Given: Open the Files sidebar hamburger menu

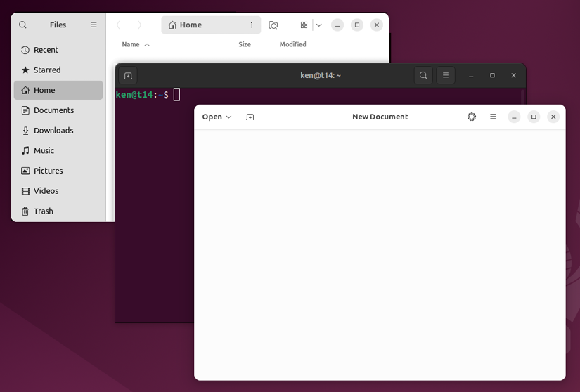Looking at the screenshot, I should [x=94, y=25].
